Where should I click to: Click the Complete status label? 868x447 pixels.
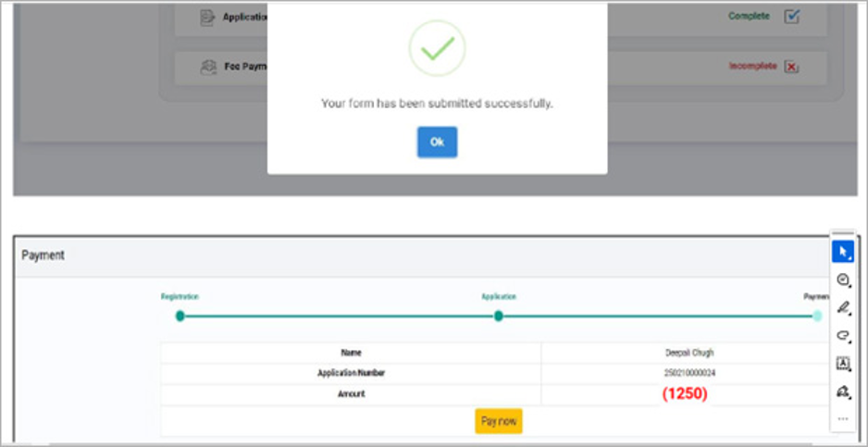pyautogui.click(x=749, y=17)
